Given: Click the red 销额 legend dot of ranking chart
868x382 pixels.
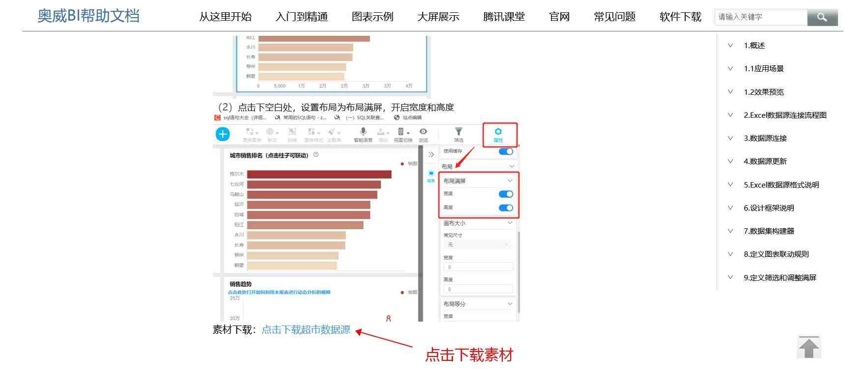Looking at the screenshot, I should (x=402, y=164).
